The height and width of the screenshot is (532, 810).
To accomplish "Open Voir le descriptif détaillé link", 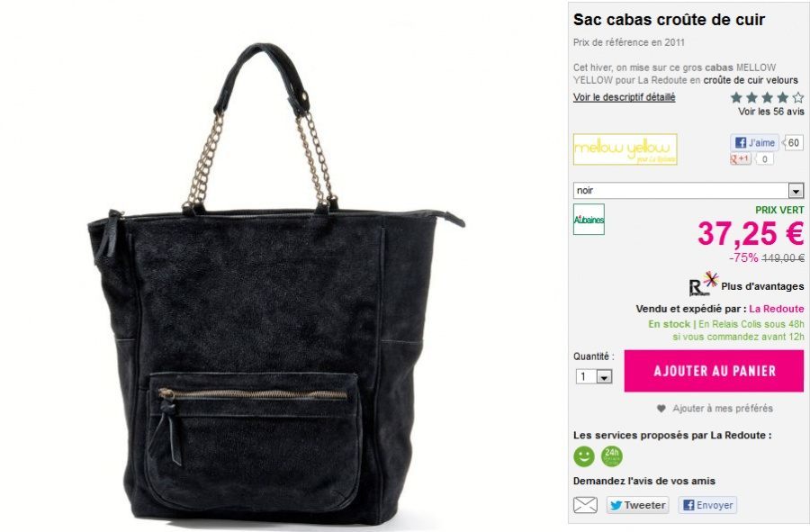I will coord(624,97).
